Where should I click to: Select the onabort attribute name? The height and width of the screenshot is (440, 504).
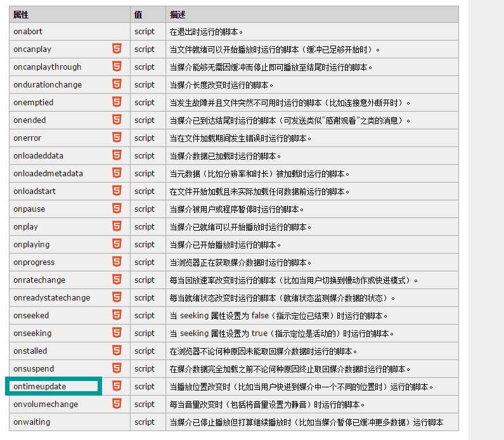(x=28, y=32)
